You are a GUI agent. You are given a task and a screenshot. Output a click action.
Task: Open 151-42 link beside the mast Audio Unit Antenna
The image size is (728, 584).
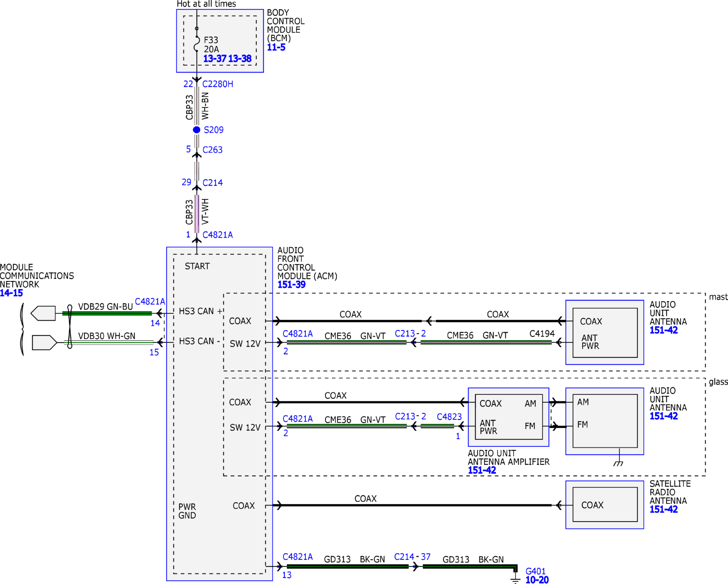663,330
